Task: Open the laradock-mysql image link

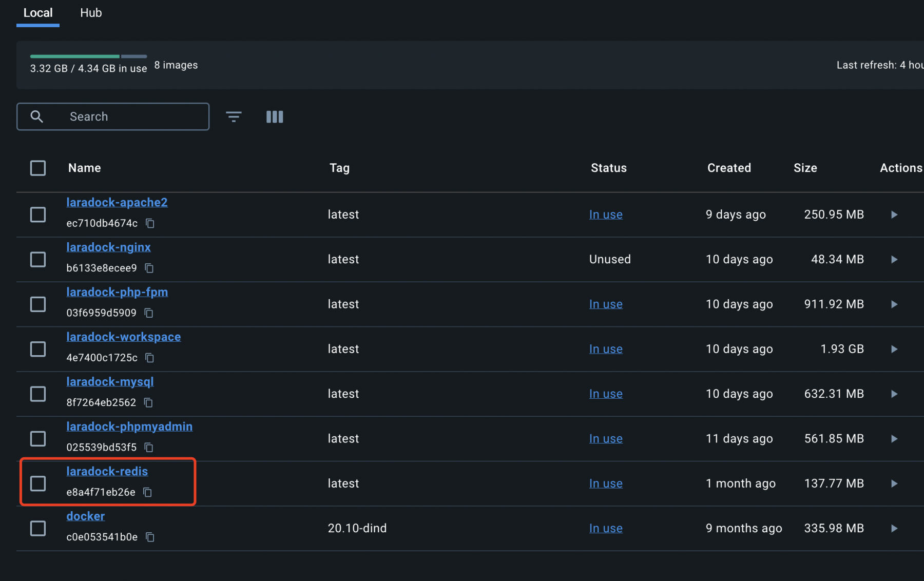Action: pyautogui.click(x=110, y=381)
